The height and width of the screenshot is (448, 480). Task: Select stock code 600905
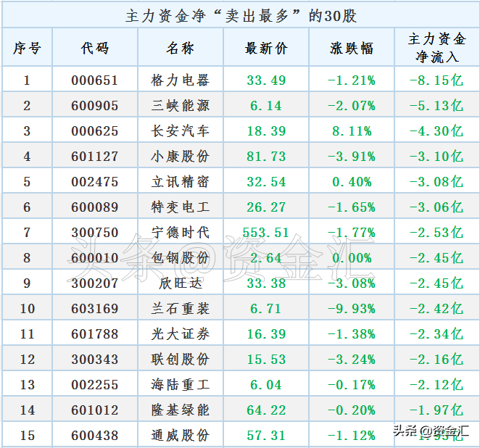pyautogui.click(x=95, y=106)
